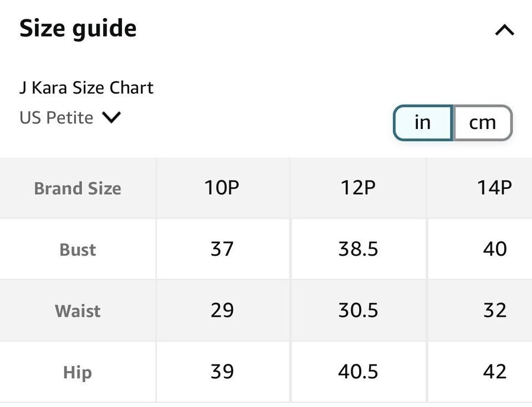The height and width of the screenshot is (407, 532).
Task: Click the 10P bust value 37
Action: click(x=222, y=249)
